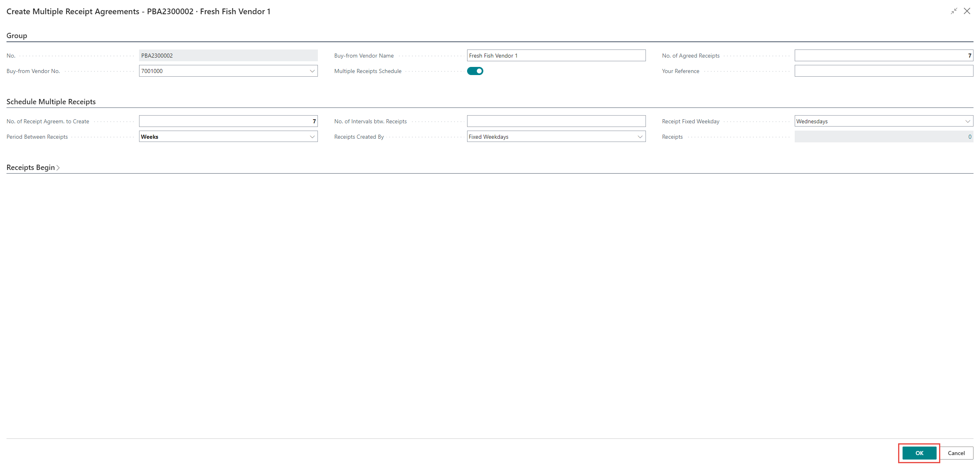980x464 pixels.
Task: Open Receipts Created By dropdown
Action: pyautogui.click(x=640, y=137)
